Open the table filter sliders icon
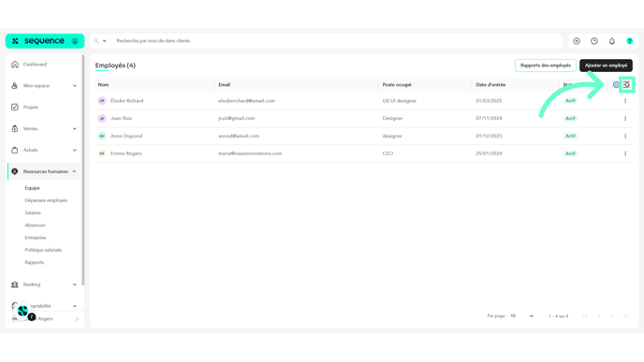 click(626, 84)
